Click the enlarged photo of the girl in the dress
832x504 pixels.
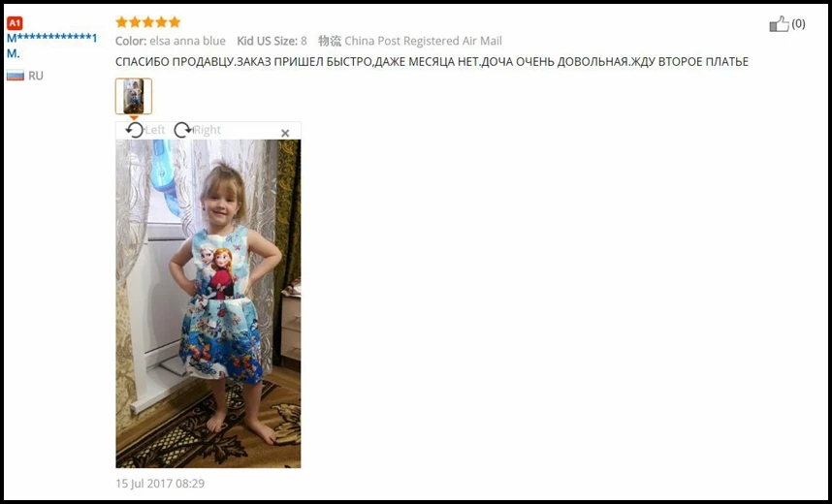208,304
